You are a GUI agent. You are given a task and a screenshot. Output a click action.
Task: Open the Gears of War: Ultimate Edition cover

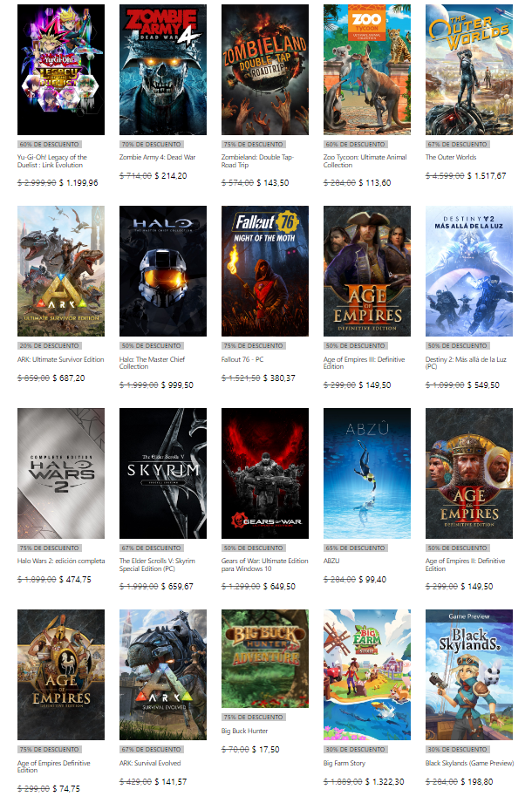click(265, 473)
